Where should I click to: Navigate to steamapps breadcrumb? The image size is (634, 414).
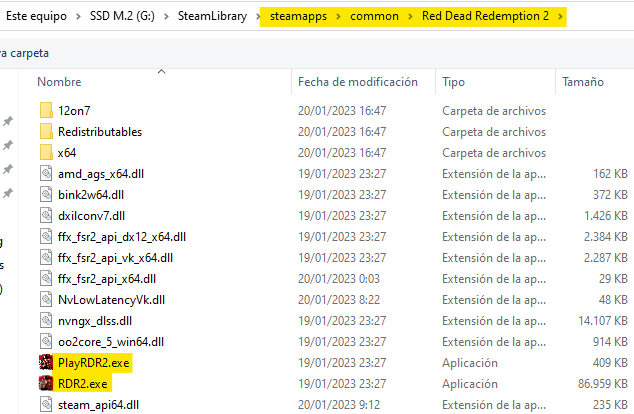click(298, 16)
